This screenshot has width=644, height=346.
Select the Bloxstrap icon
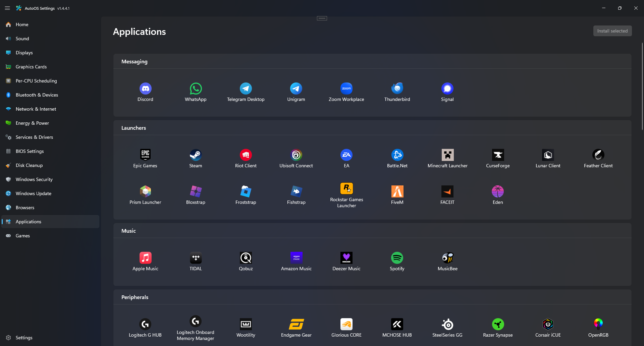pos(196,191)
